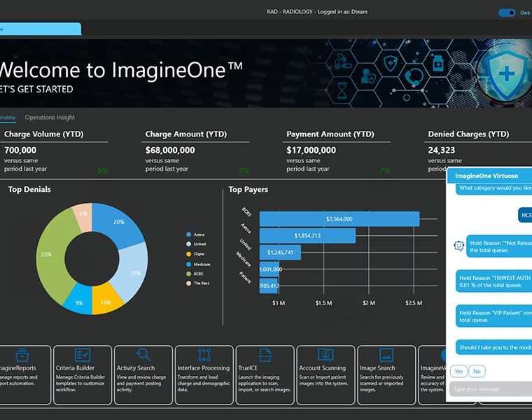
Task: Click the Cigna legend yellow swatch
Action: tap(188, 254)
